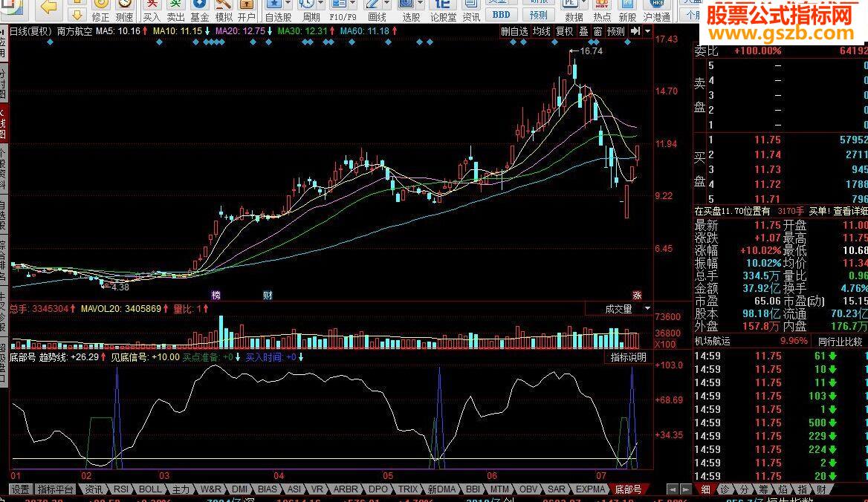Select the 细 detail tab
Screen dimensions: 868x502
click(x=706, y=489)
